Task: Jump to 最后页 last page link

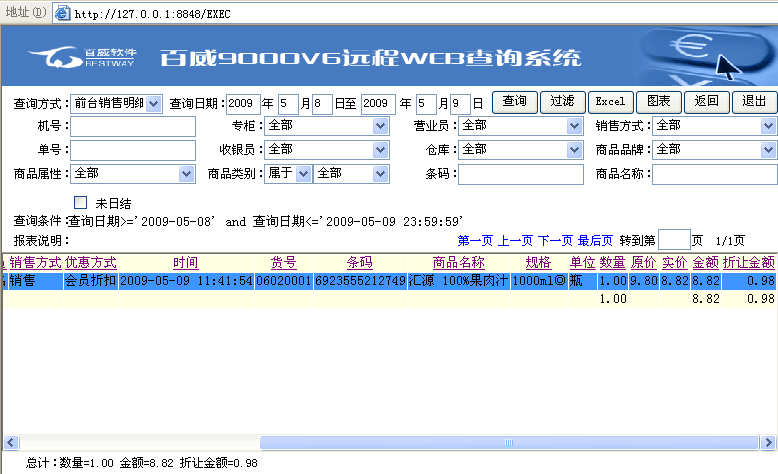Action: (x=595, y=241)
